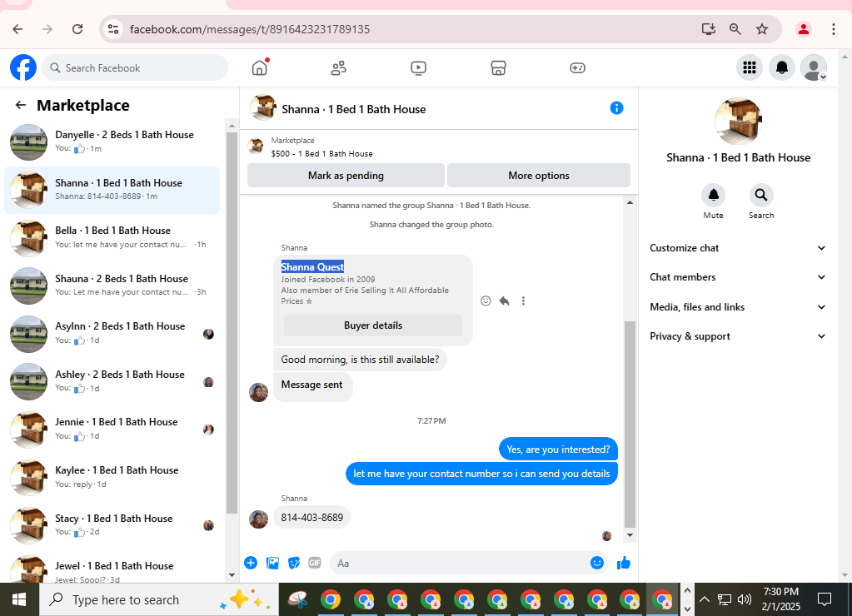
Task: Choose a GIF in the composer
Action: 315,563
